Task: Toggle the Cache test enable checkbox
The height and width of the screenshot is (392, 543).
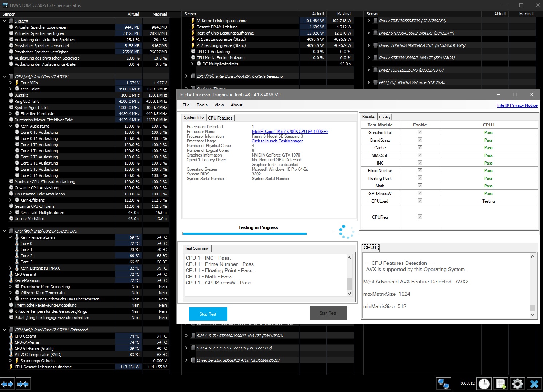Action: pyautogui.click(x=420, y=147)
